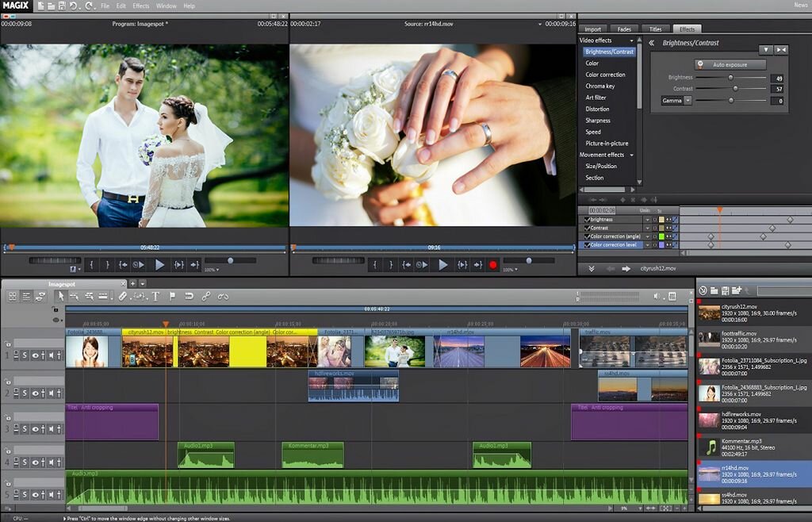Start recording with the red record button

pos(493,265)
